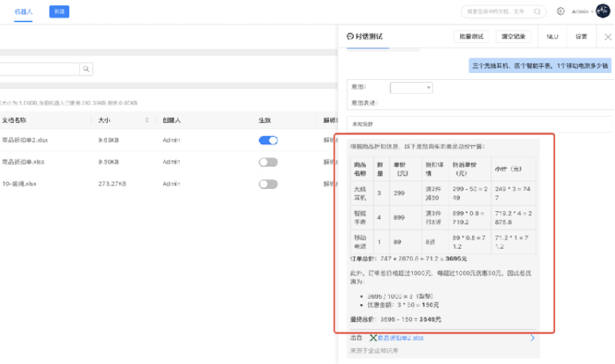Click the Excel icon beside source file

(x=373, y=338)
